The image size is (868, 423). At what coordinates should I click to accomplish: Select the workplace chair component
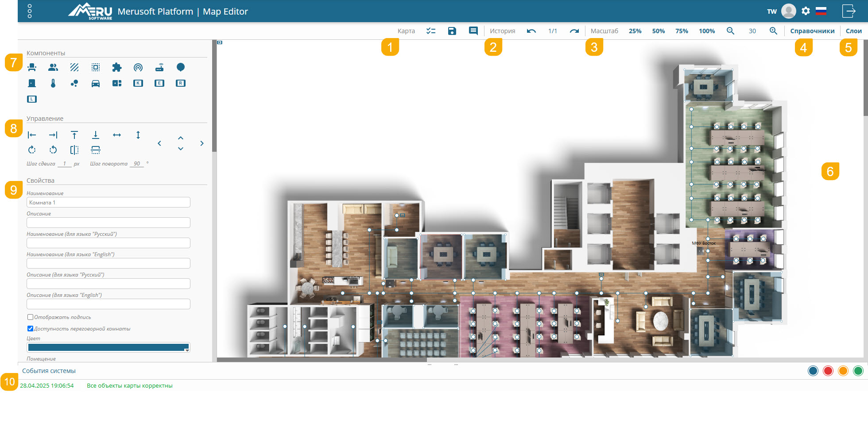(x=32, y=67)
